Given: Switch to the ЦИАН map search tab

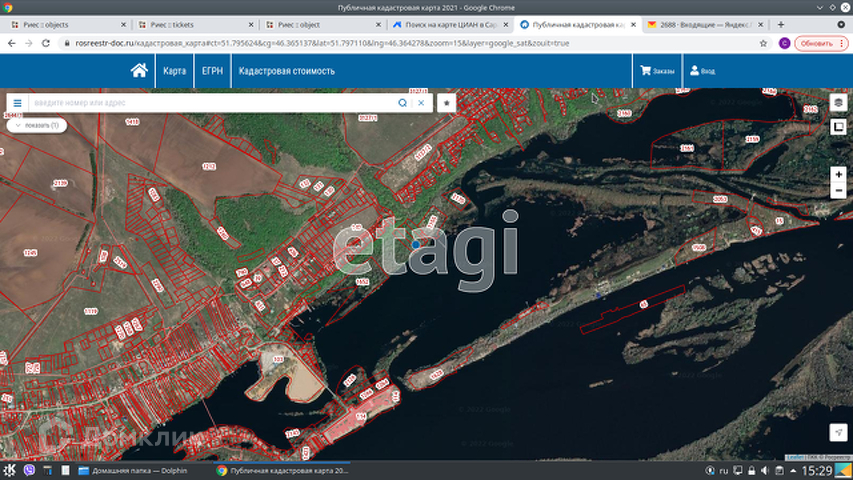Looking at the screenshot, I should (x=449, y=24).
